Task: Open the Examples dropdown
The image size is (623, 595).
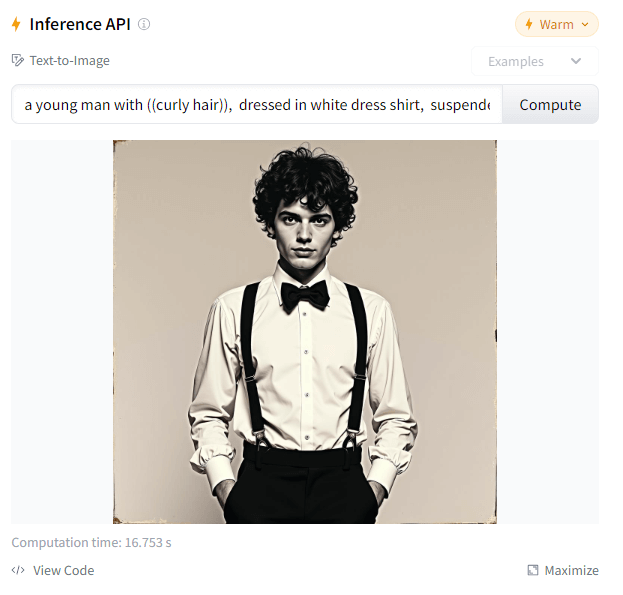Action: pos(535,61)
